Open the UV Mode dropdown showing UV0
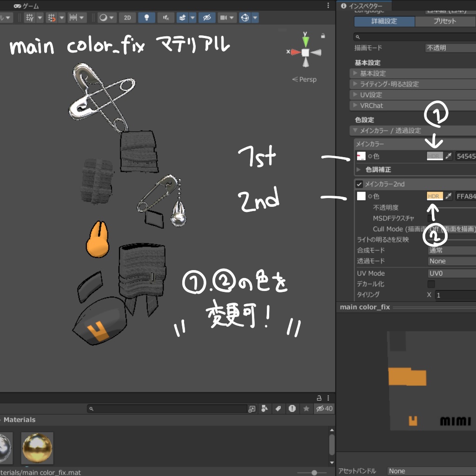The image size is (476, 476). click(452, 273)
